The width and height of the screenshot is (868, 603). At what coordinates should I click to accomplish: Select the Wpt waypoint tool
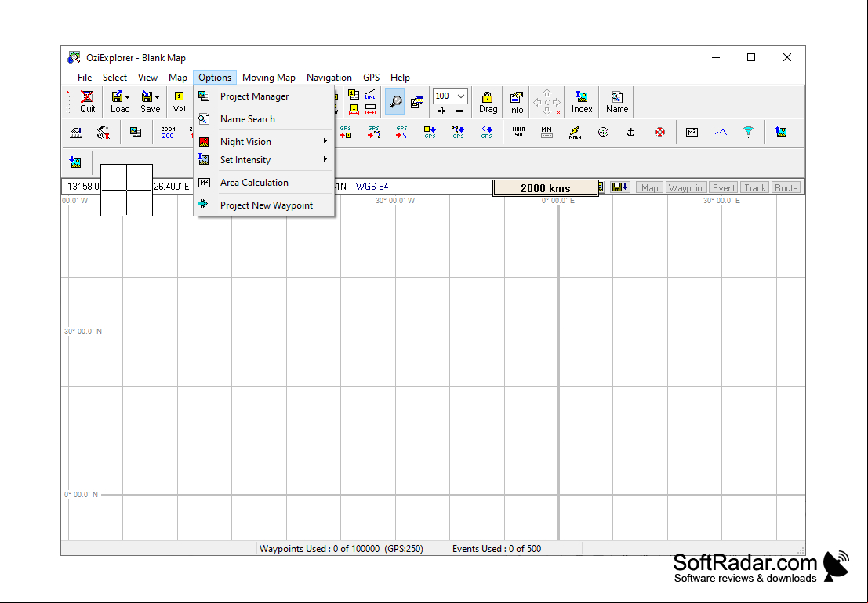tap(179, 102)
